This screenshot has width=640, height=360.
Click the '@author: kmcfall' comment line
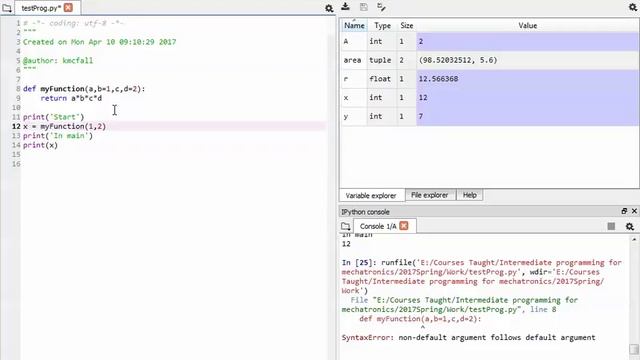point(58,60)
